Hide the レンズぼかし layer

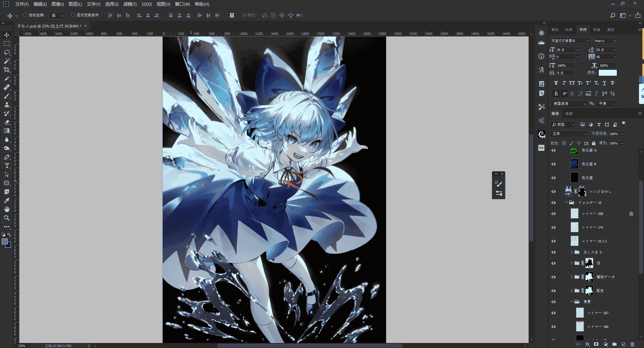[553, 191]
